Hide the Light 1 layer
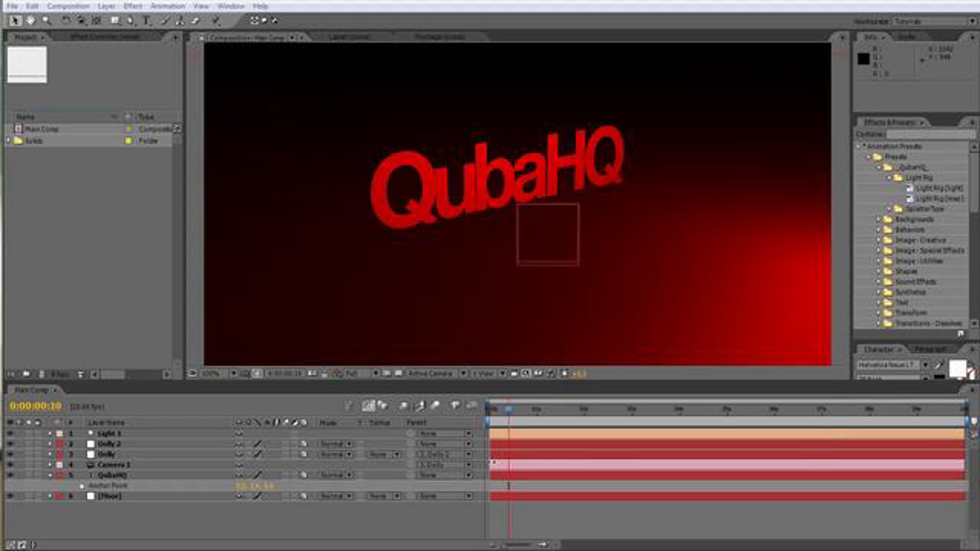The image size is (980, 551). click(x=10, y=433)
